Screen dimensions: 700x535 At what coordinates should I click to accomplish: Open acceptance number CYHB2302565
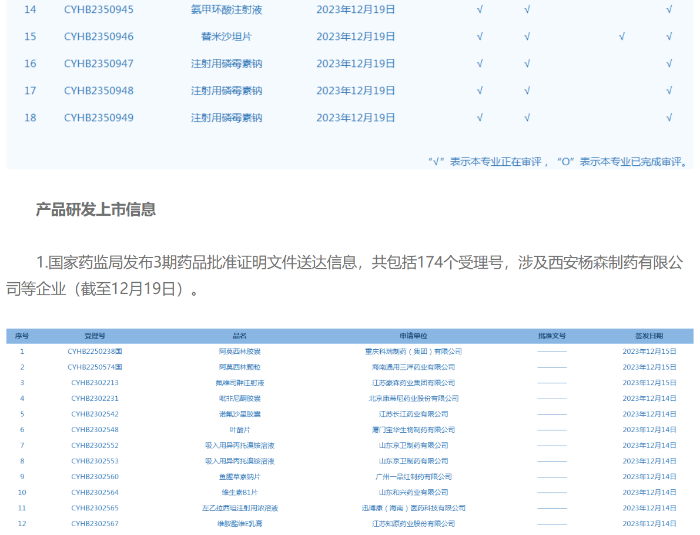point(95,508)
